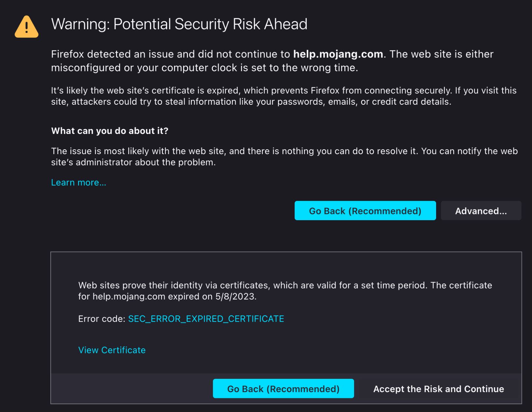
Task: Click the Warning: Potential Security Risk Ahead heading
Action: click(179, 24)
